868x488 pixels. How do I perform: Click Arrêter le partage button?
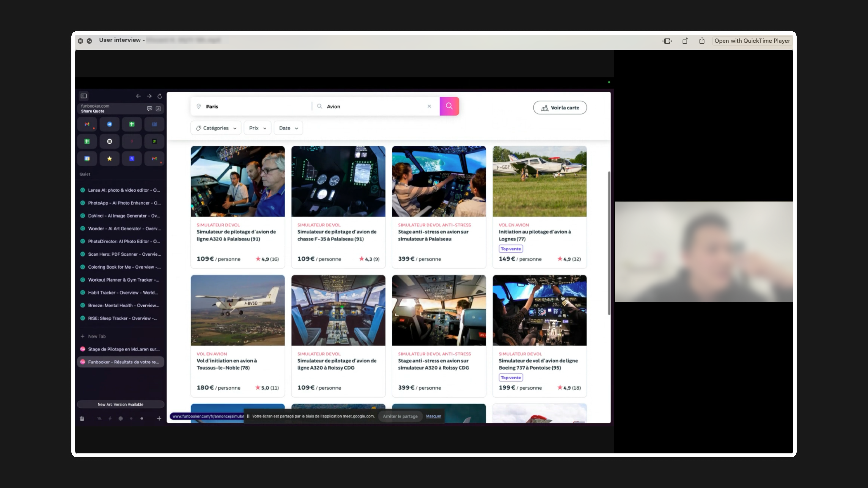click(x=400, y=417)
